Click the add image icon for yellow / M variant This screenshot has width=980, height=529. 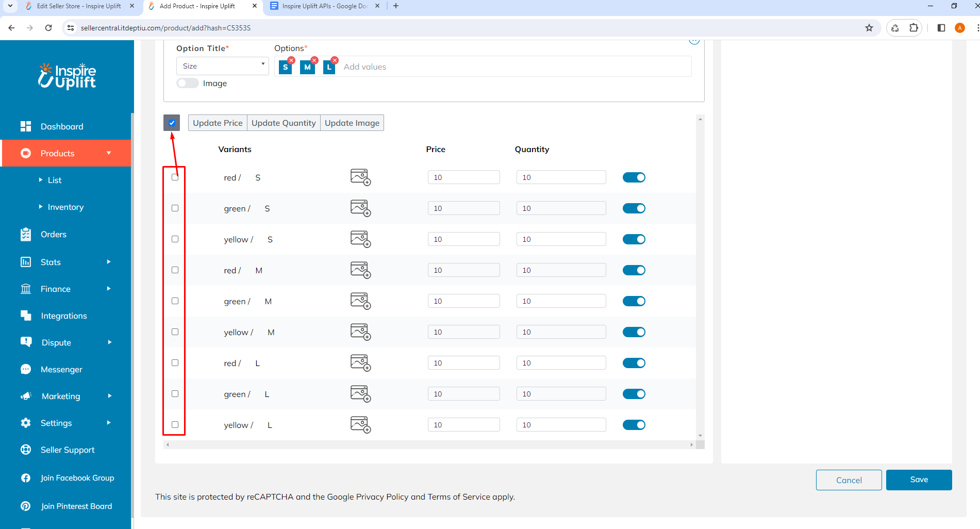(360, 332)
